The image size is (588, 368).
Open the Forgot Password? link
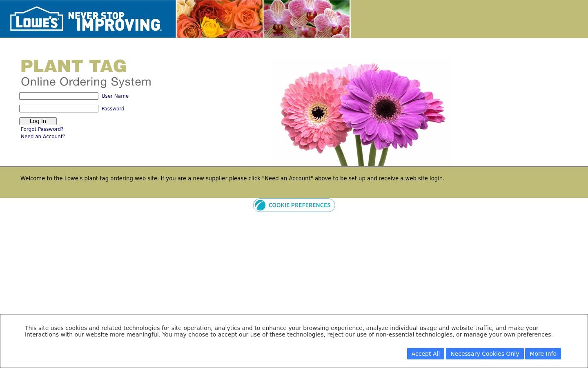(42, 129)
